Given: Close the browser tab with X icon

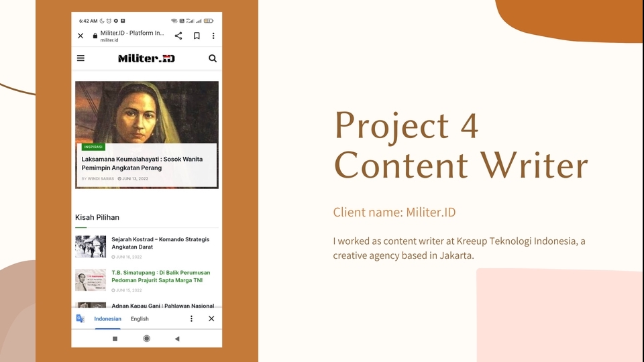Looking at the screenshot, I should [80, 36].
